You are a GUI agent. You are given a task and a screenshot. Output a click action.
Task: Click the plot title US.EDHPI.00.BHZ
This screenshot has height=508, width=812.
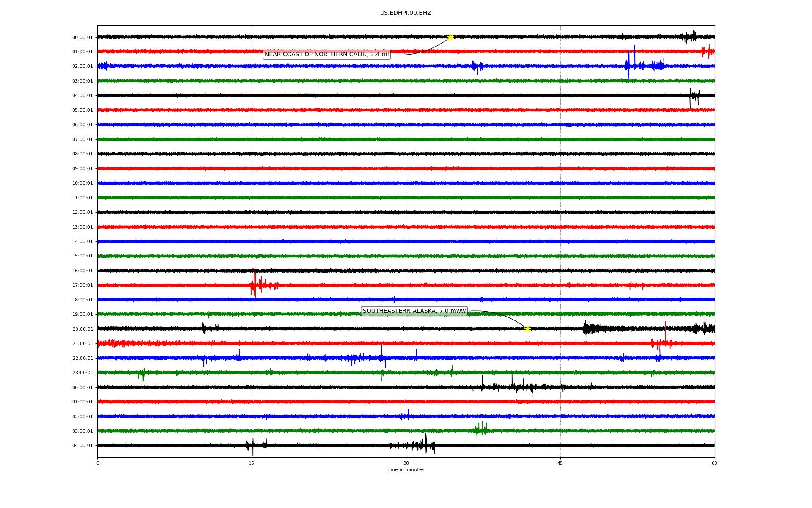pyautogui.click(x=406, y=13)
